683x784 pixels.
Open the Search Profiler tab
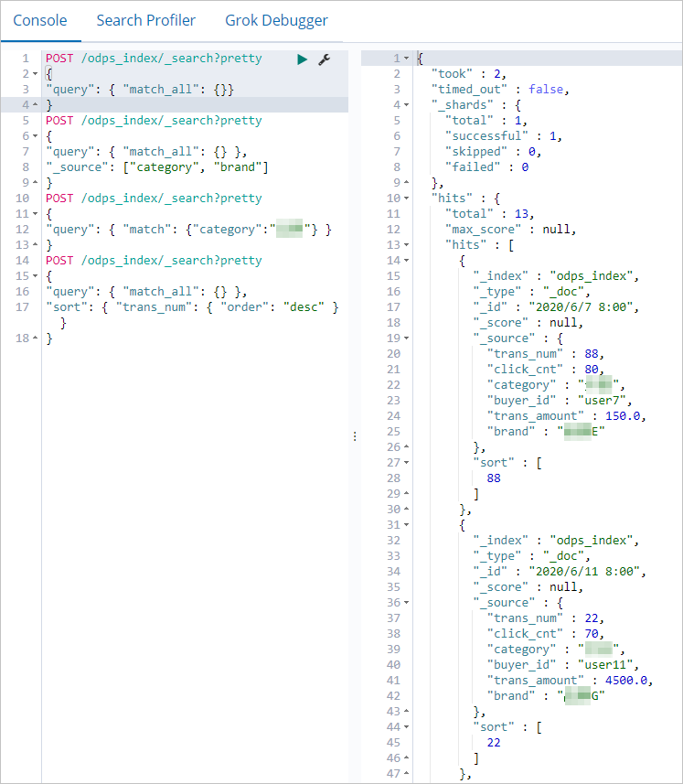point(146,20)
